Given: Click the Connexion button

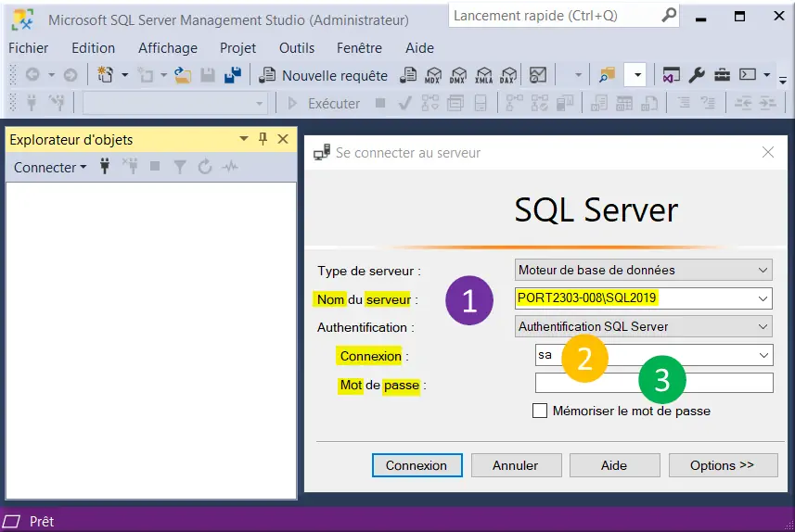Looking at the screenshot, I should [417, 465].
